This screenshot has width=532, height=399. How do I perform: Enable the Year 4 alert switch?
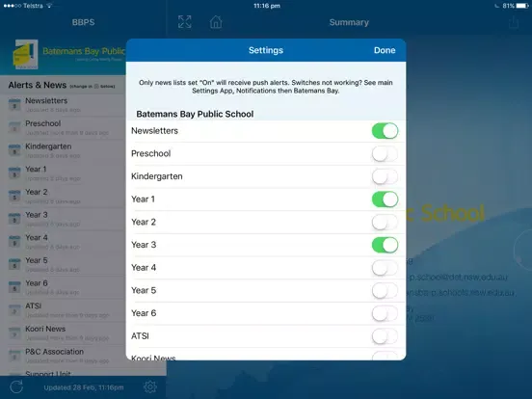385,268
